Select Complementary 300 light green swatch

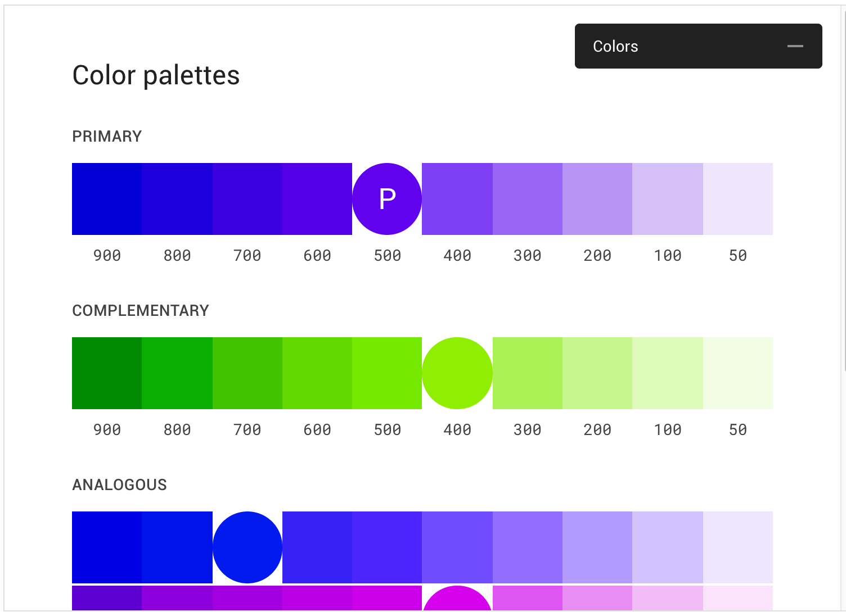click(528, 373)
